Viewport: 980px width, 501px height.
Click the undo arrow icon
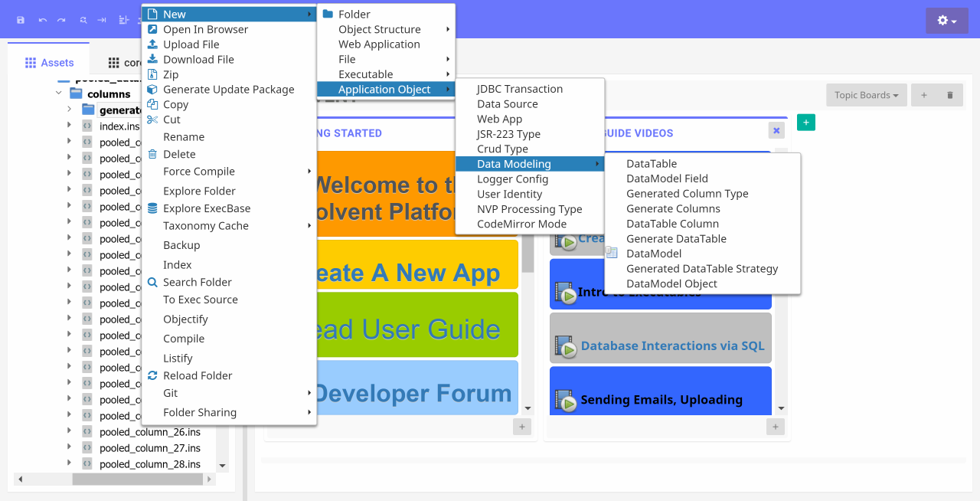point(42,20)
